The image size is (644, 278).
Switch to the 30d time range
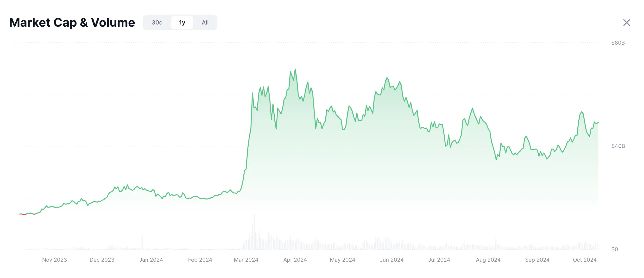[x=157, y=23]
